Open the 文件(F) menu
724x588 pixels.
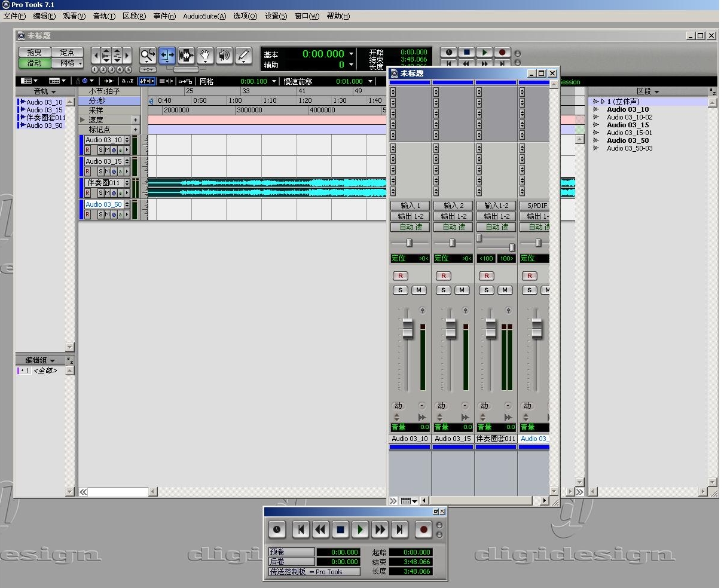pos(14,16)
